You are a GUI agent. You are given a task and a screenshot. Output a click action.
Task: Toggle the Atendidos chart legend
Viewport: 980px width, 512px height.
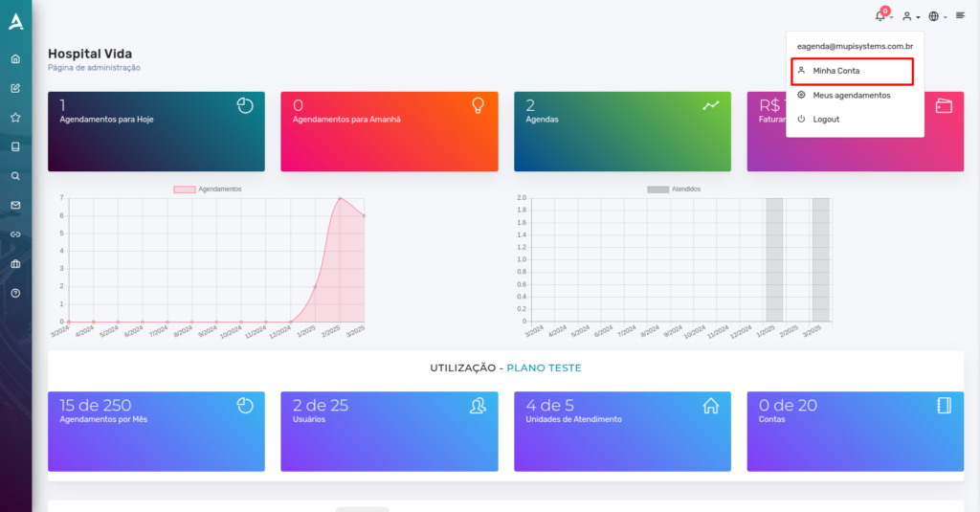(x=674, y=189)
